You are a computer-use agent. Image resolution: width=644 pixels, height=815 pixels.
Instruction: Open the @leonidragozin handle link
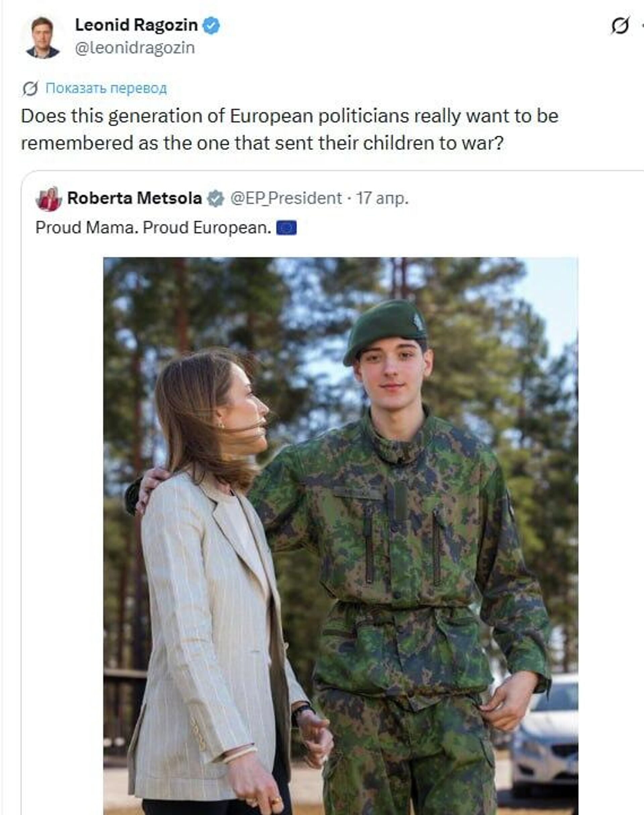point(135,48)
